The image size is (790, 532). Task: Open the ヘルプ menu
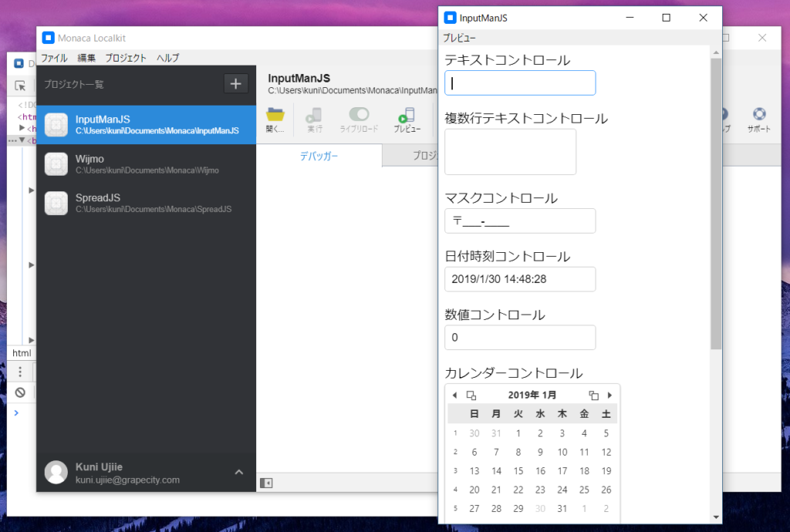pos(167,58)
